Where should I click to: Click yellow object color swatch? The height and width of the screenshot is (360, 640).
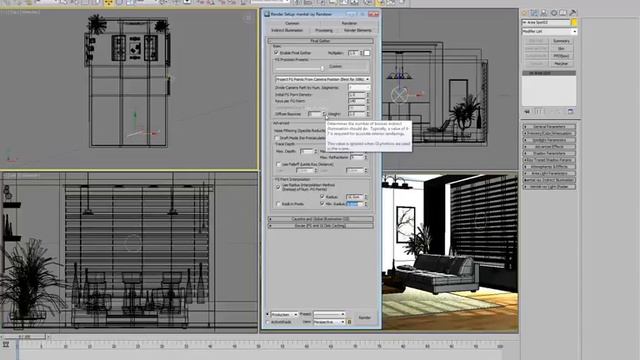574,22
